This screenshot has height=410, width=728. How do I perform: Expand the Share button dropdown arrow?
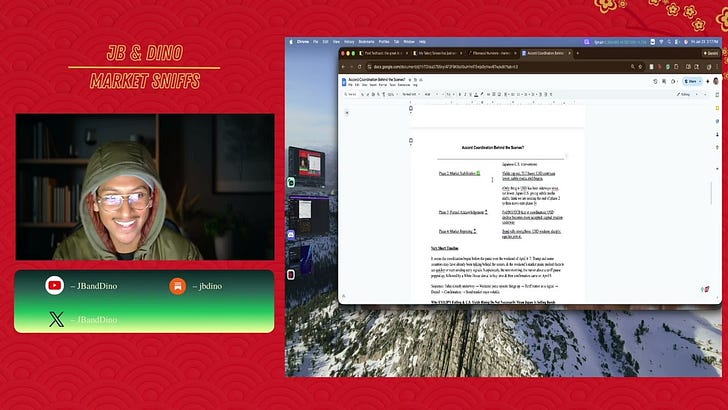coord(699,81)
